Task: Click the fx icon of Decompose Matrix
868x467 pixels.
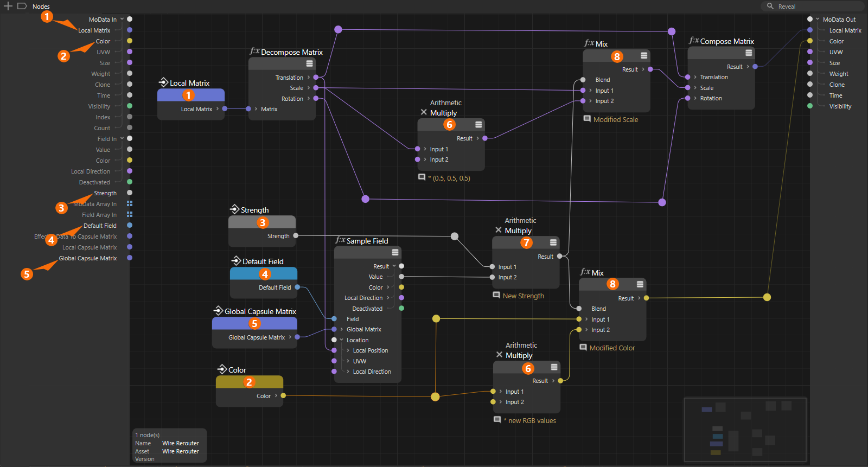Action: [x=254, y=51]
